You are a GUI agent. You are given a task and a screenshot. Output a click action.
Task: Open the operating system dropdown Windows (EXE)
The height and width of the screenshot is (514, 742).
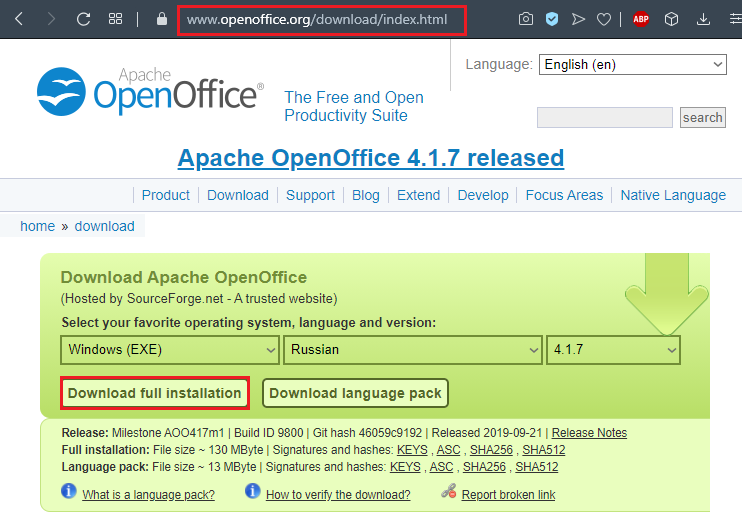[170, 350]
